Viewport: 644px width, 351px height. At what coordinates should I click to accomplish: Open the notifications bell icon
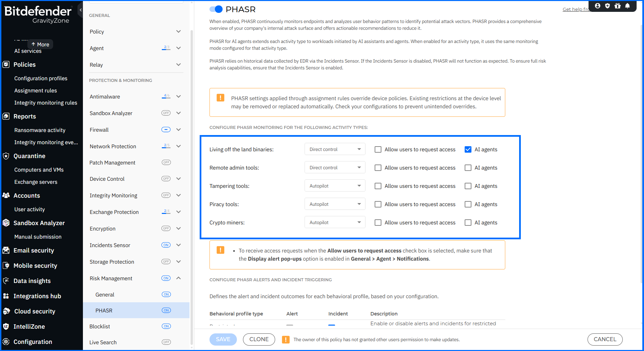[627, 6]
